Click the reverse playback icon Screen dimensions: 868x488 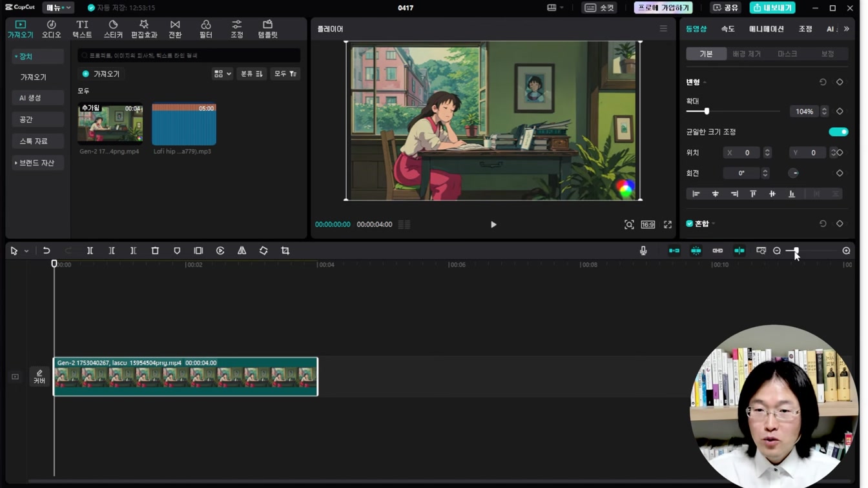point(220,250)
